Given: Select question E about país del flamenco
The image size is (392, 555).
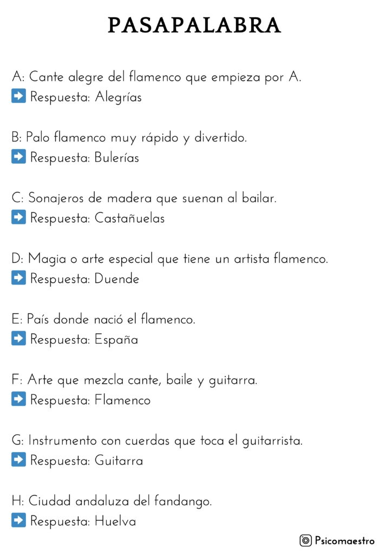Looking at the screenshot, I should 103,320.
